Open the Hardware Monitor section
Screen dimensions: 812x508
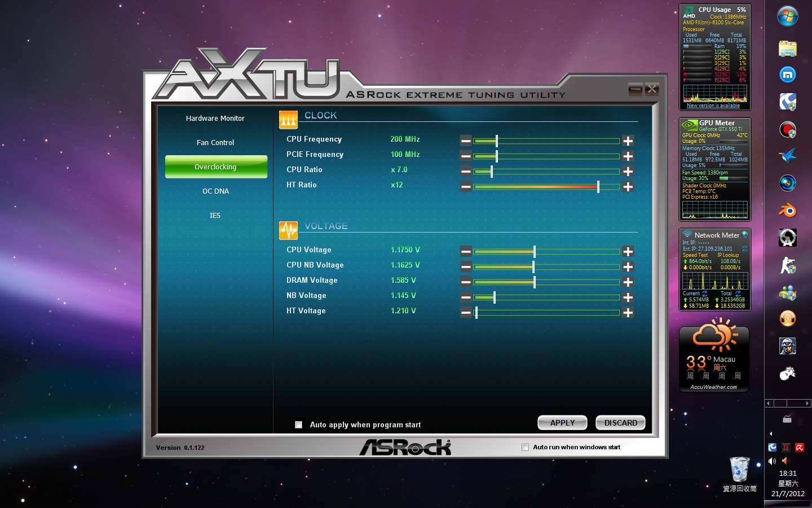[215, 119]
